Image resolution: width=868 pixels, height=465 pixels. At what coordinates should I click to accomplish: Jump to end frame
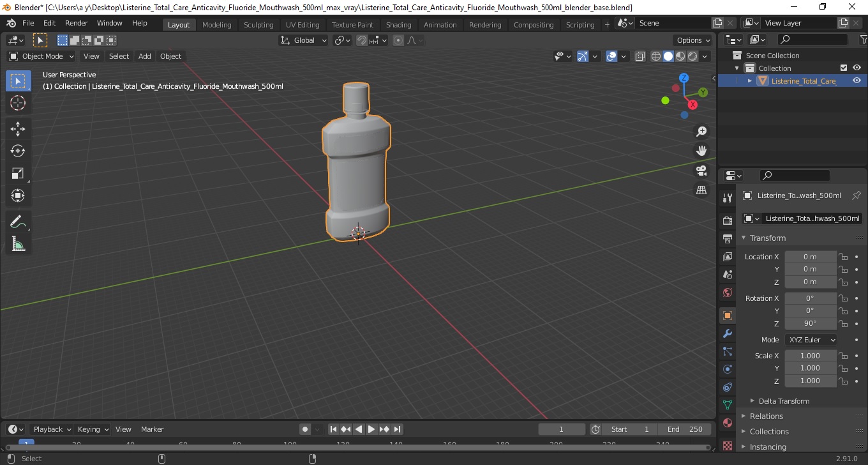point(397,429)
